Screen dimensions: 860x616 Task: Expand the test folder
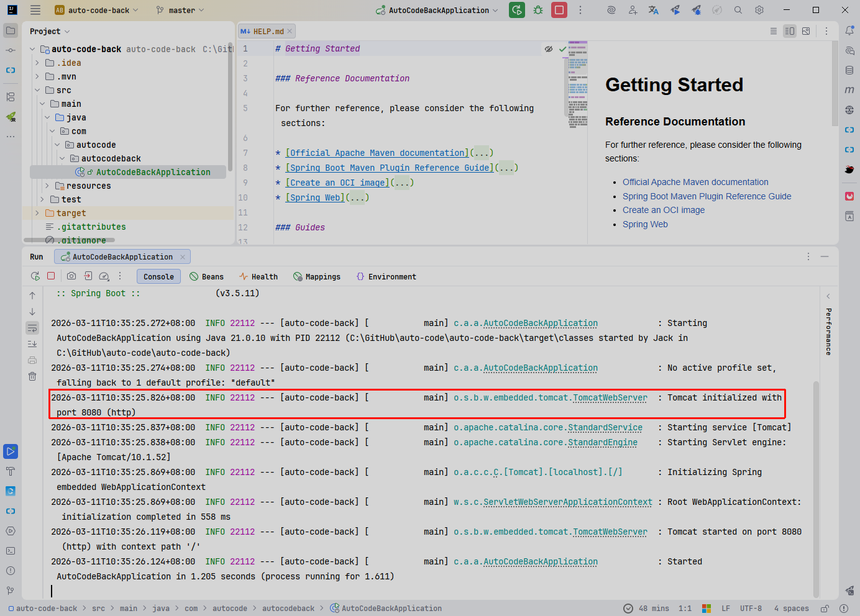click(x=42, y=199)
